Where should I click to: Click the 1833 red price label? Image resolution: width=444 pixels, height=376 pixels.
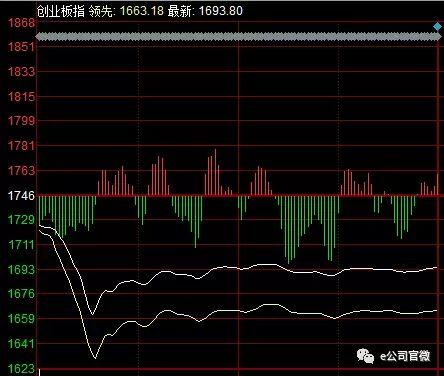(21, 71)
